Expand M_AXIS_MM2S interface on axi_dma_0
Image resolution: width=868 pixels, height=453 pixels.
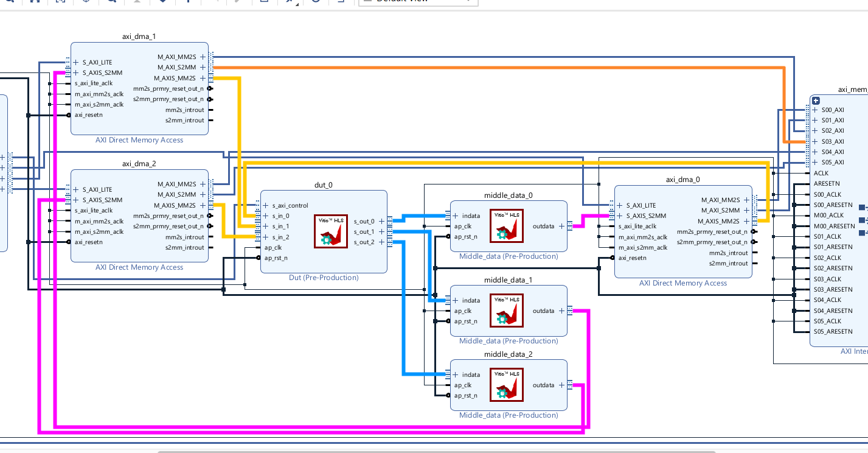747,221
